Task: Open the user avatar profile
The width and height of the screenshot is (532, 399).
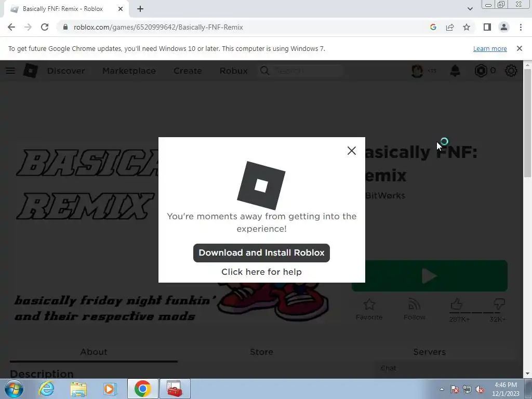Action: pos(417,71)
